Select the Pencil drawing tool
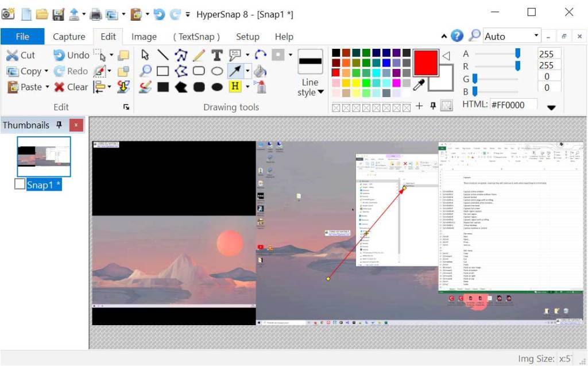The height and width of the screenshot is (366, 588). (x=199, y=56)
